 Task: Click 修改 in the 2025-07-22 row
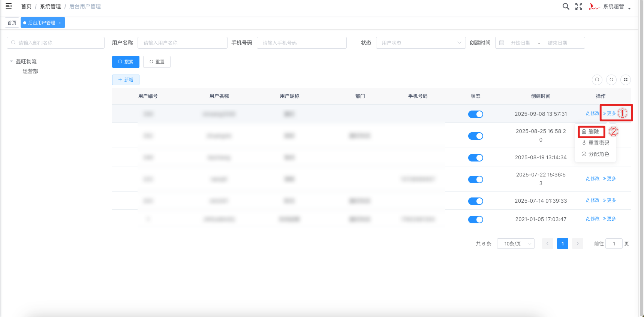[593, 179]
